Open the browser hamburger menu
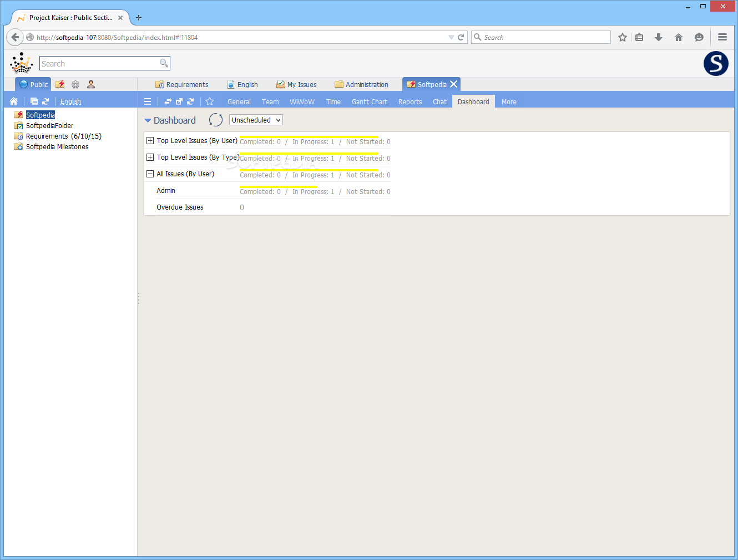The image size is (738, 560). (x=722, y=37)
